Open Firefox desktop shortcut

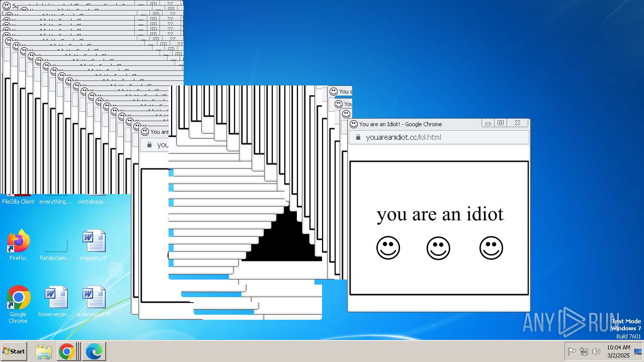point(18,245)
